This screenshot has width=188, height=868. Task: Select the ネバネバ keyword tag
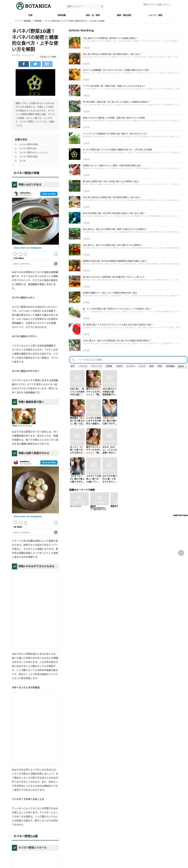(x=131, y=366)
